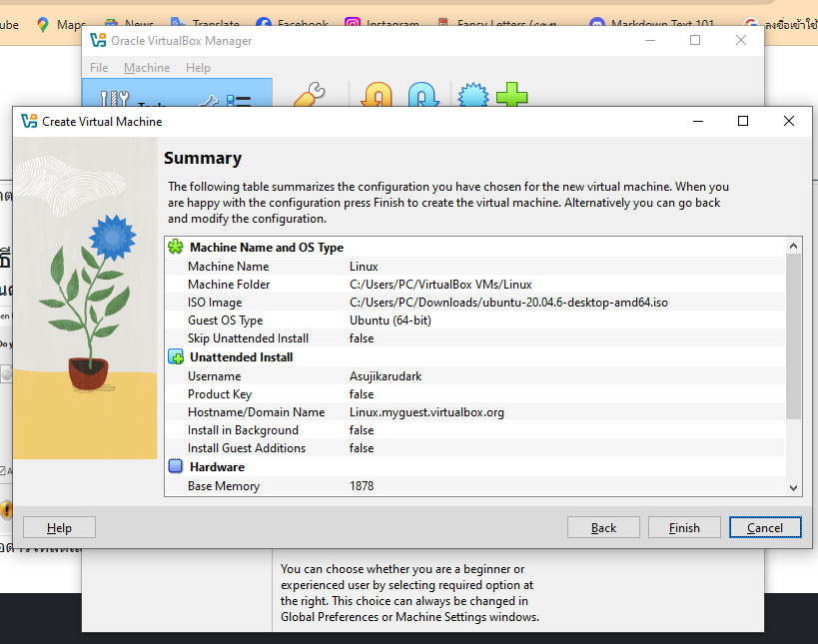Go back with the Back button
The image size is (818, 644).
coord(603,527)
